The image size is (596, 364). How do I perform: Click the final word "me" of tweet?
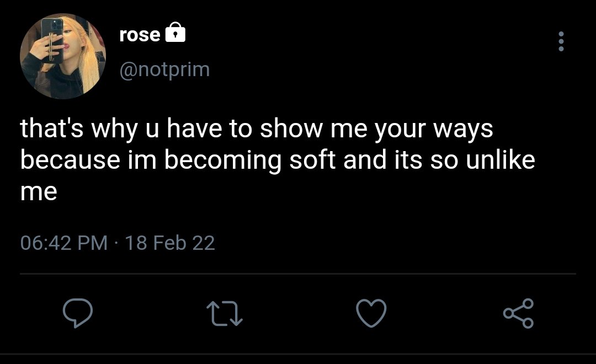(39, 192)
